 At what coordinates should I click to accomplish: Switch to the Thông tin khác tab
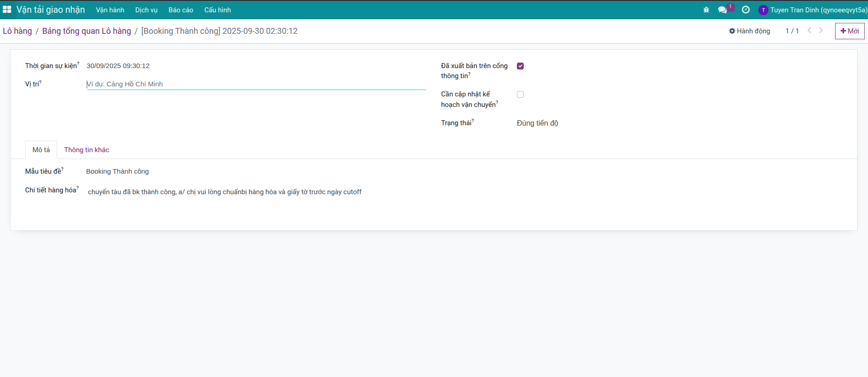click(x=86, y=150)
